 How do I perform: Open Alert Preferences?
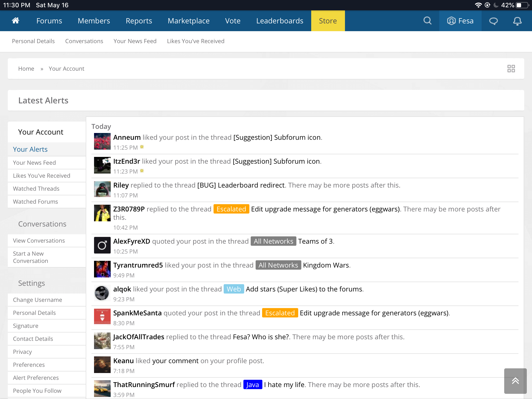point(47,378)
